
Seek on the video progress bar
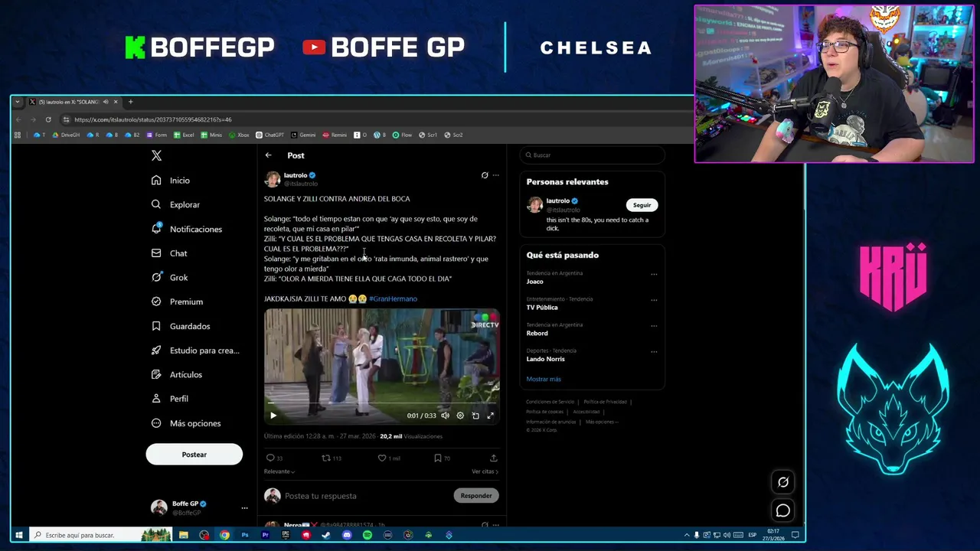point(382,403)
